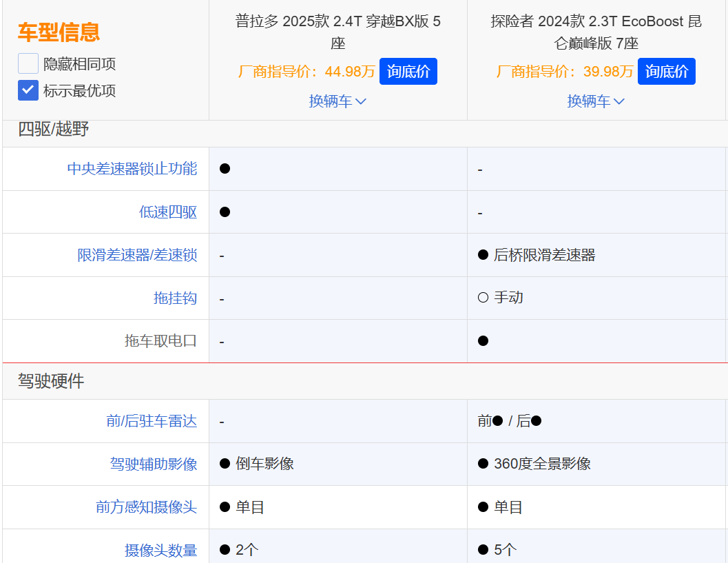Open 前方感知摄像头 parameter link
This screenshot has height=563, width=728.
point(146,506)
